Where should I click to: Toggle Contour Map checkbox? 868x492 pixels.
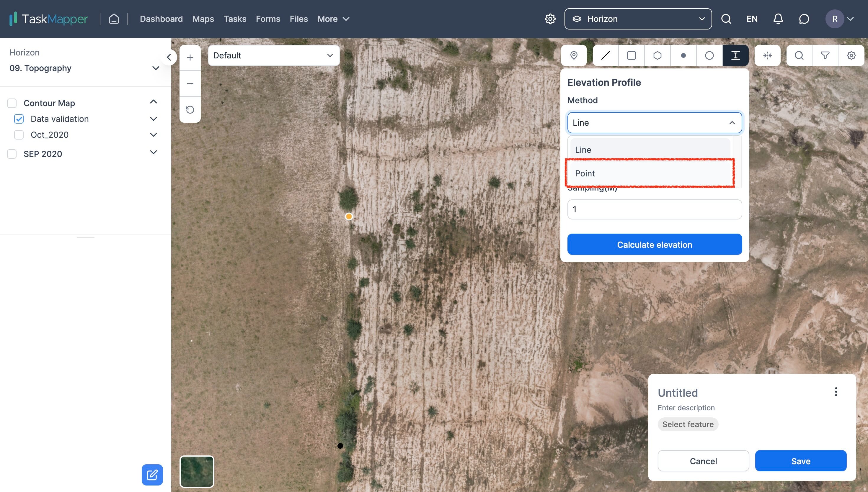point(12,103)
